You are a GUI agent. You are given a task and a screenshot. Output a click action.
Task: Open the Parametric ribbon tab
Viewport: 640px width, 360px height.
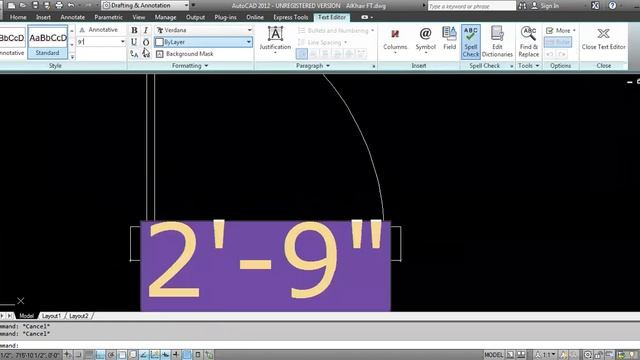[108, 17]
